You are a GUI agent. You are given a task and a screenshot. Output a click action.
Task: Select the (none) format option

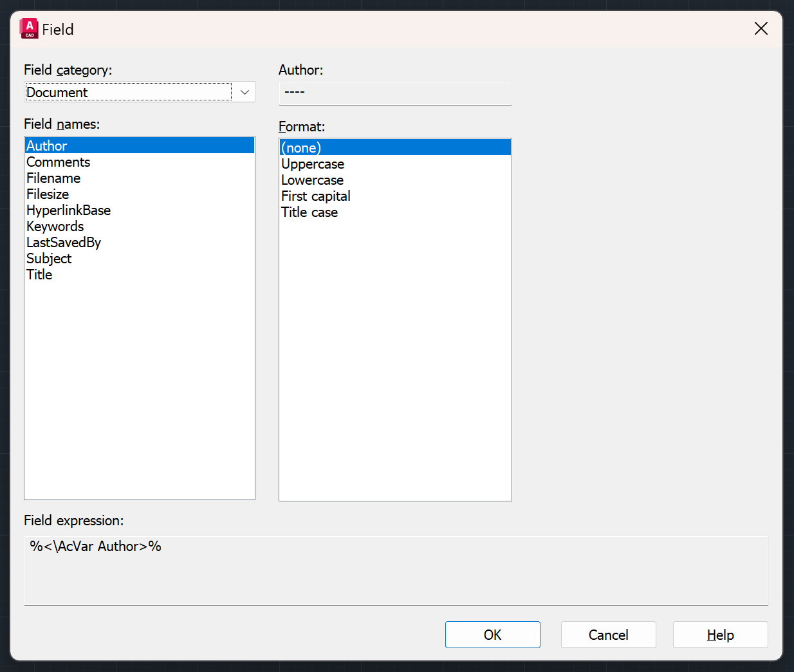(301, 147)
